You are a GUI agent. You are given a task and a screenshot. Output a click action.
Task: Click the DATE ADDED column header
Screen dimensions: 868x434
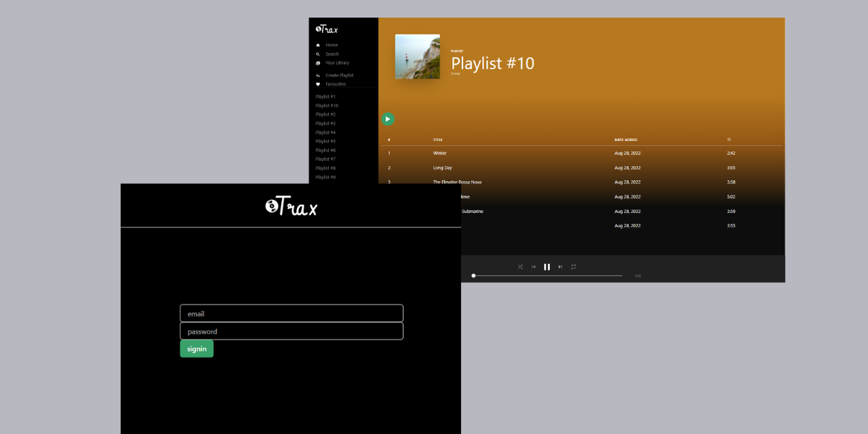click(626, 140)
